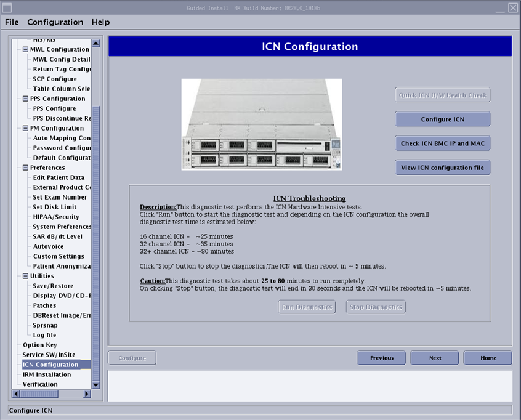Select IRM Installation in the tree
Screen dimensions: 521x420
click(x=47, y=374)
